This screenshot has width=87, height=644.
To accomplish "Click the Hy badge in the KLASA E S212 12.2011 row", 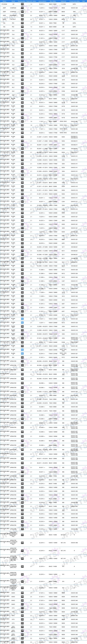I will click(22, 319).
